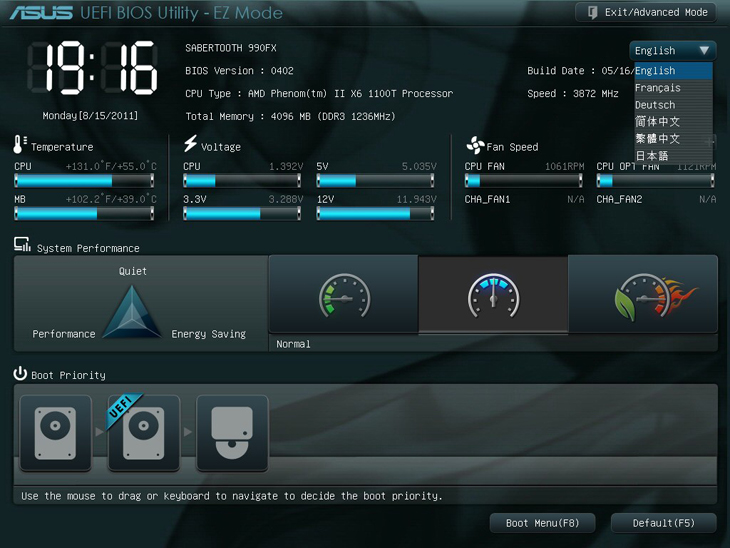Select the Energy Saving green gauge icon
Screen dimensions: 730x548
point(344,296)
